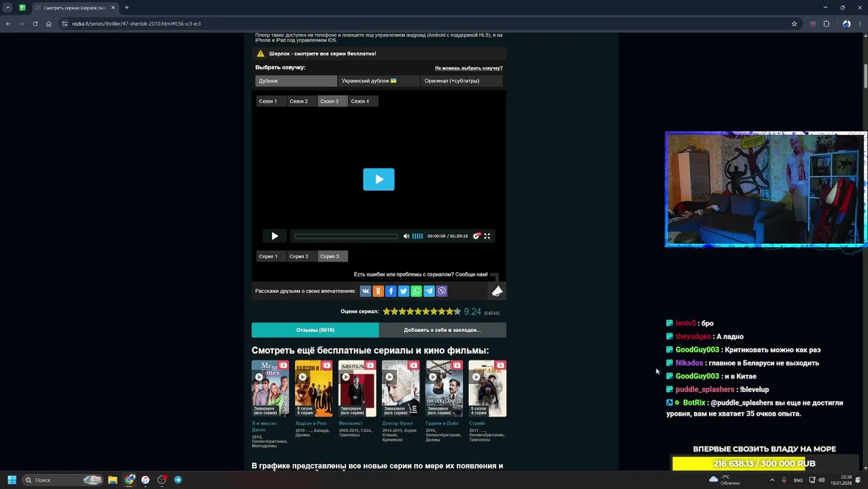The width and height of the screenshot is (868, 489).
Task: Seek on the video progress bar
Action: pyautogui.click(x=346, y=236)
